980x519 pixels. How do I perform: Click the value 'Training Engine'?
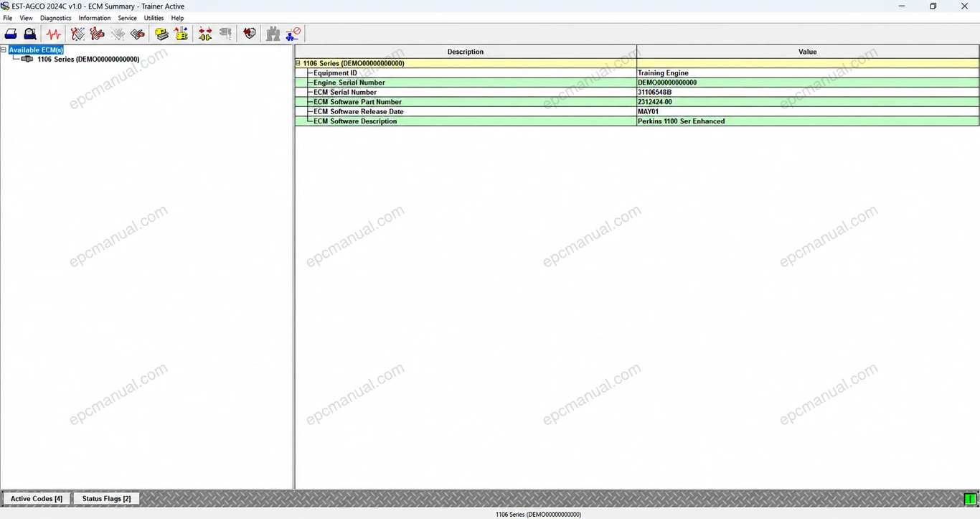click(x=663, y=73)
